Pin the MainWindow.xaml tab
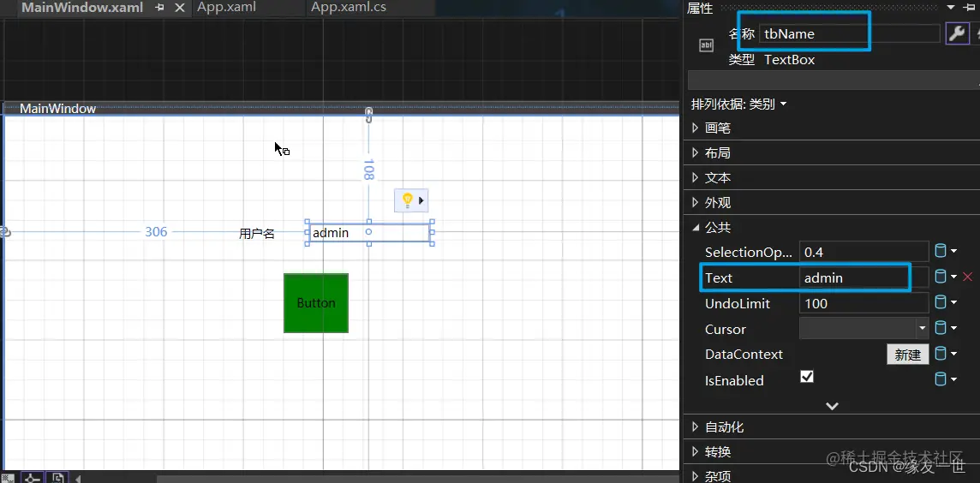The image size is (980, 483). coord(159,8)
